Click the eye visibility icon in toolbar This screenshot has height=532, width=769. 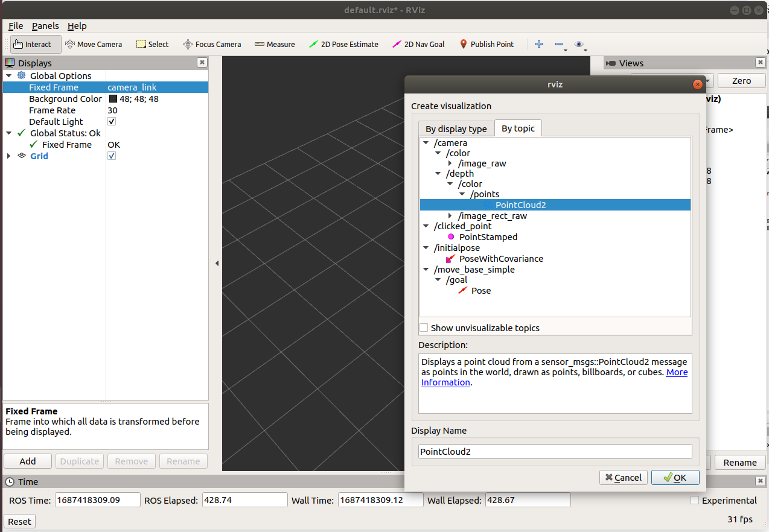[579, 44]
